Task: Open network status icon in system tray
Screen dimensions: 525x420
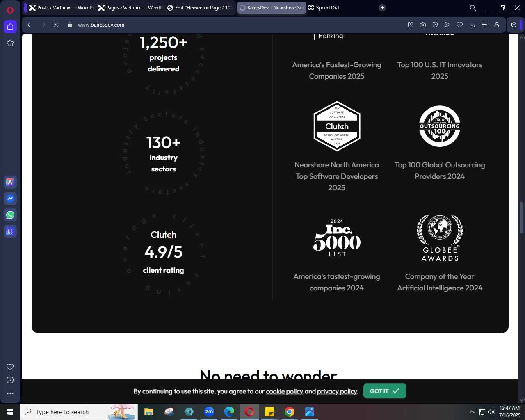Action: point(482,412)
